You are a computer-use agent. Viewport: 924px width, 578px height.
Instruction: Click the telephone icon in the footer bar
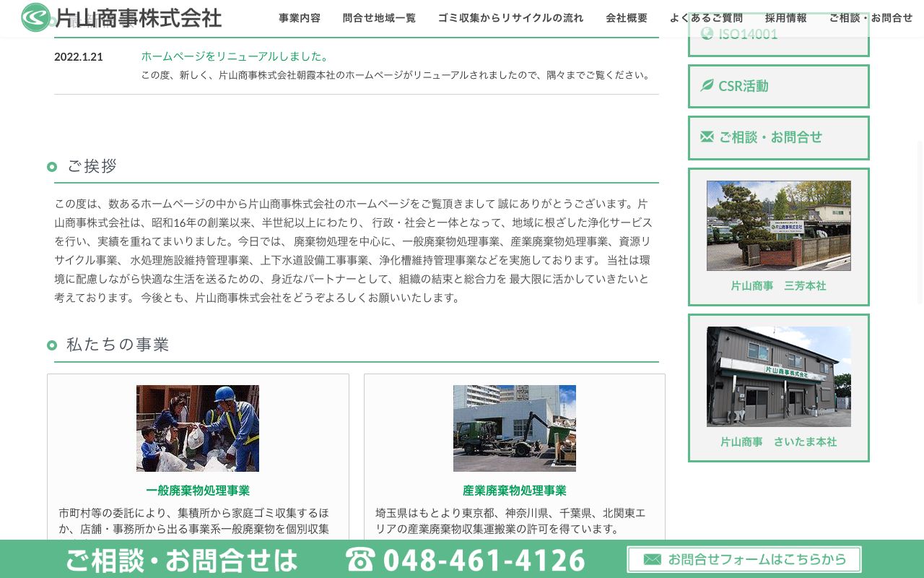(361, 560)
